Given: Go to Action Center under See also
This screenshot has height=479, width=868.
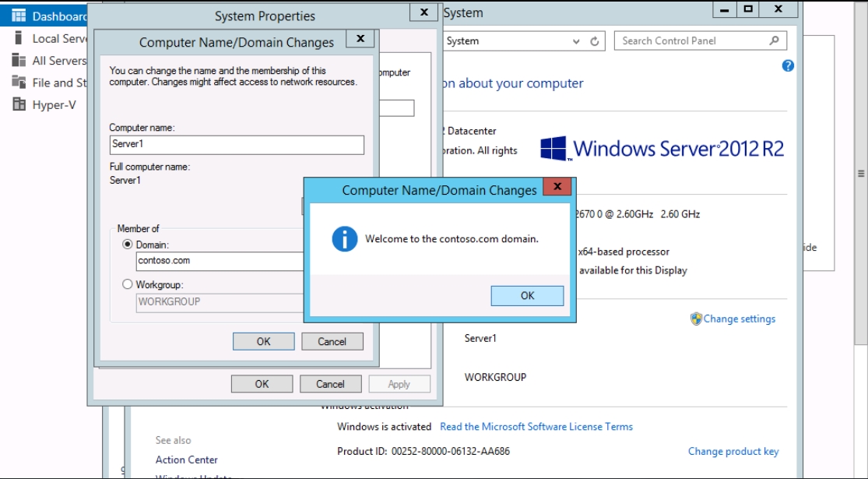Looking at the screenshot, I should click(187, 460).
